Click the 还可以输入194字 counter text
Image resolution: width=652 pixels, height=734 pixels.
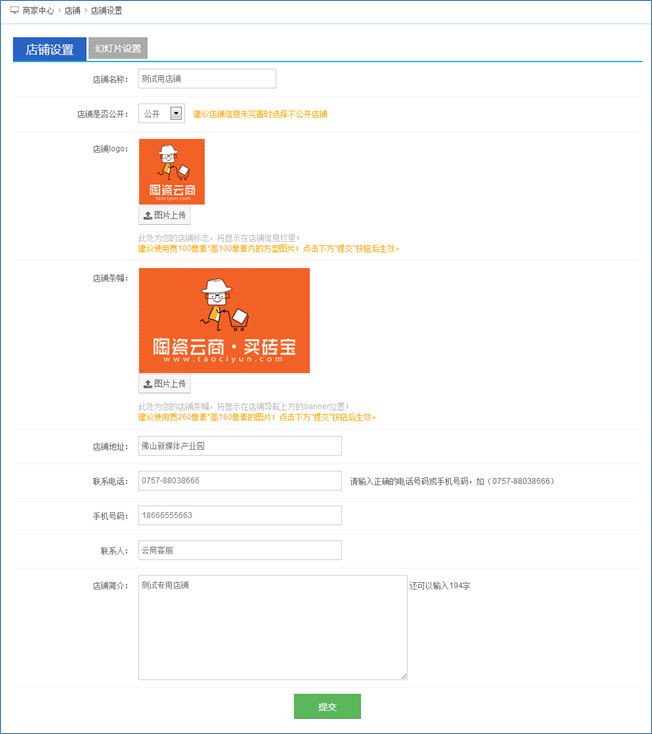440,586
